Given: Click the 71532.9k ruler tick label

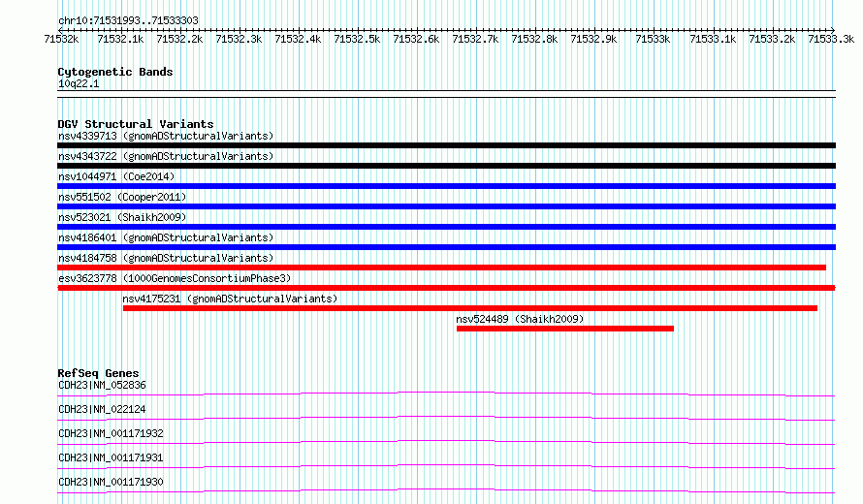Looking at the screenshot, I should click(x=593, y=39).
